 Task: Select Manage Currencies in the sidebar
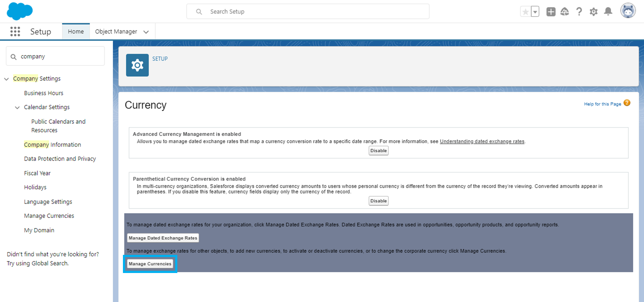coord(49,216)
